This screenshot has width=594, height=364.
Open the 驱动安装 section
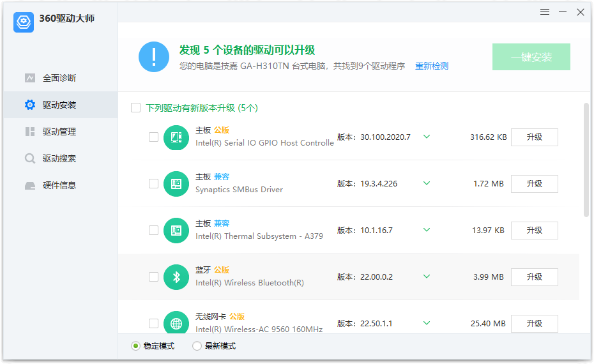click(x=61, y=105)
